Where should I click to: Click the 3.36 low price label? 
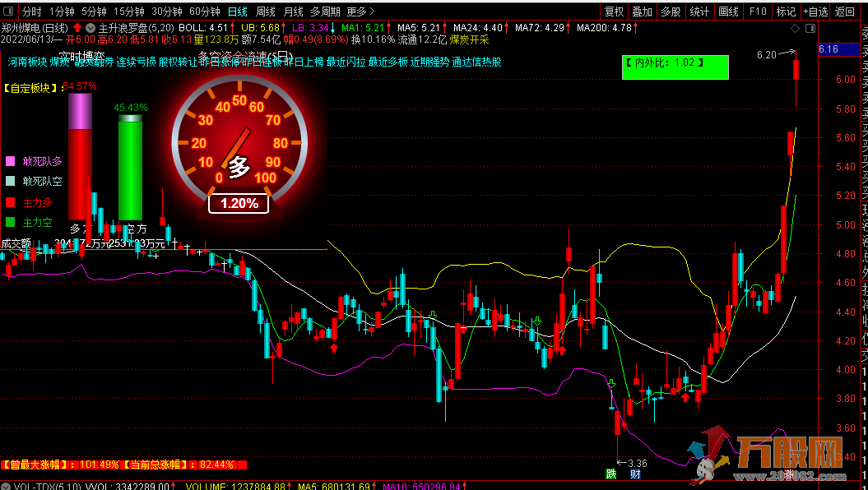point(637,463)
